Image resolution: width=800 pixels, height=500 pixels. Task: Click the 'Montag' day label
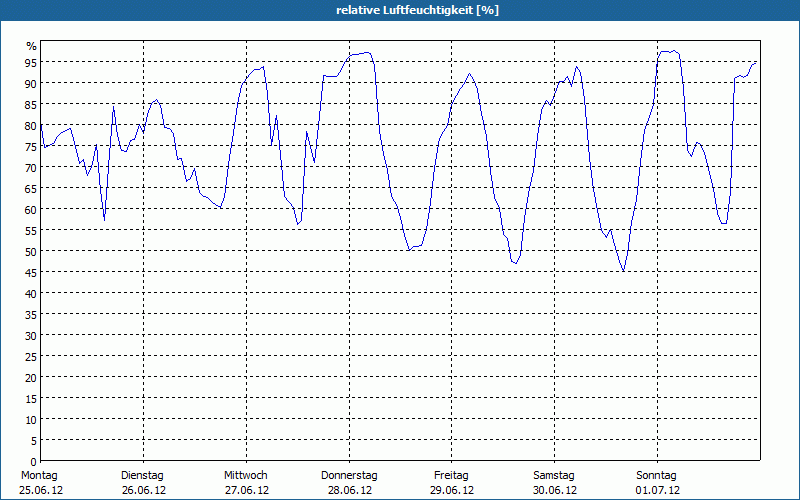click(39, 476)
